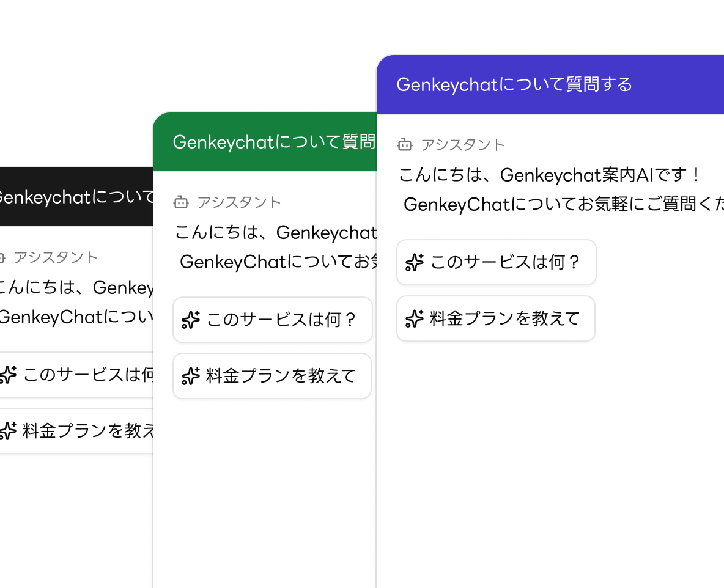Click the sparkle icon beside 'このサービスは何？' in the purple widget

[414, 262]
